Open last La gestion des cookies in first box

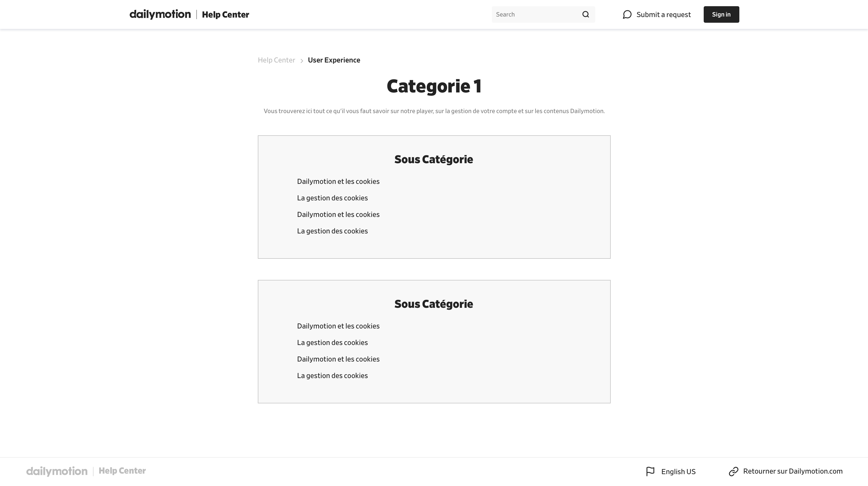tap(332, 231)
